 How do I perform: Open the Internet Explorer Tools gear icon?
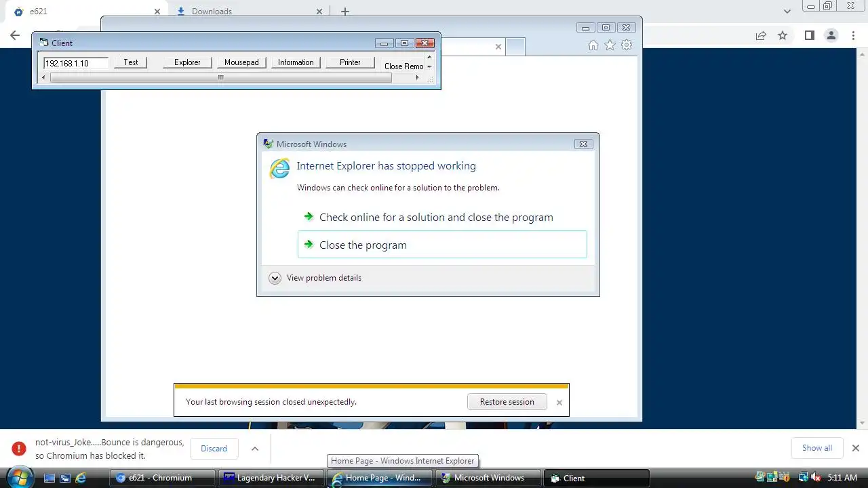627,45
